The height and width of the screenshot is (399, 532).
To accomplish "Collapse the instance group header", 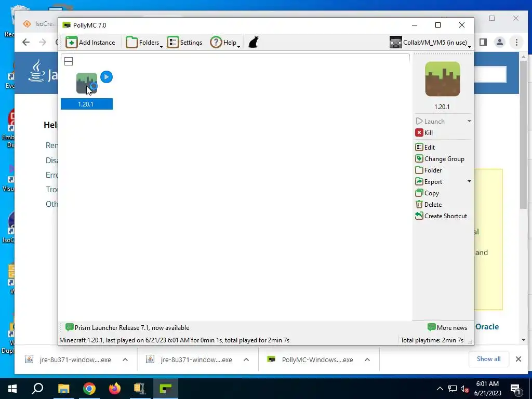I will coord(69,61).
